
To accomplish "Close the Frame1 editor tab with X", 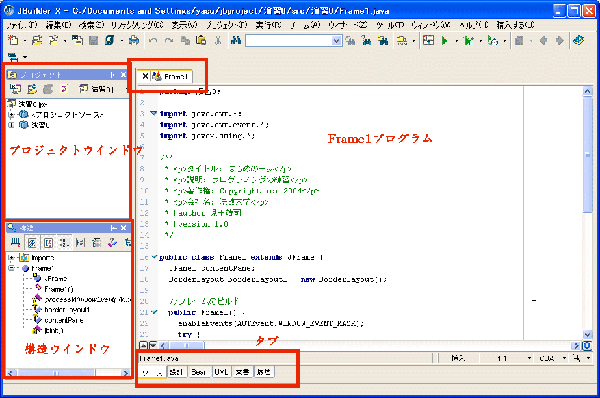I will tap(145, 76).
